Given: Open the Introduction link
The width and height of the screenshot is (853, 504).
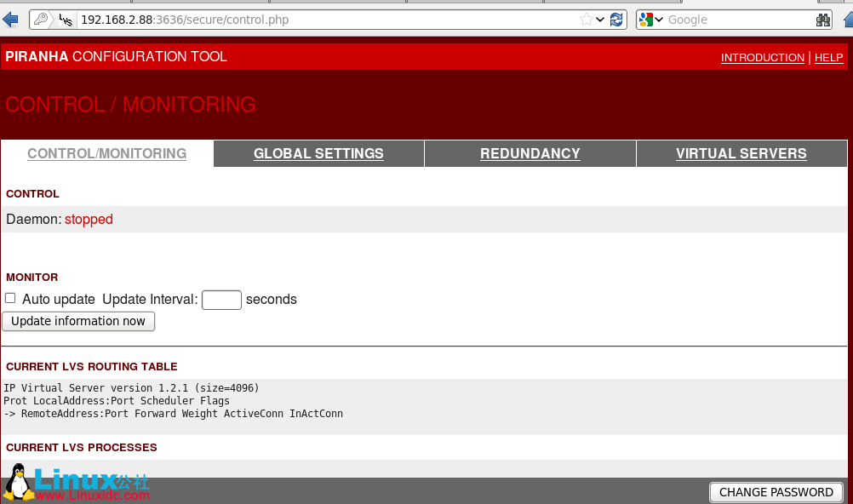Looking at the screenshot, I should click(762, 58).
